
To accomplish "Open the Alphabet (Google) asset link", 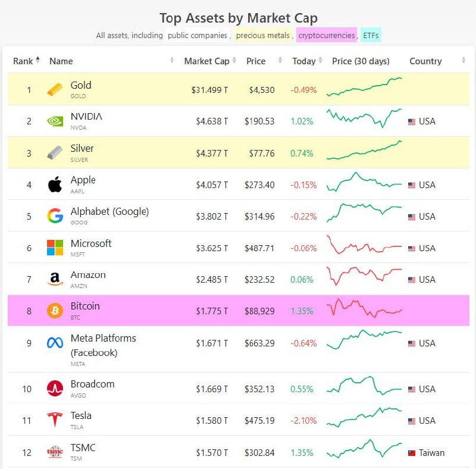I will (x=109, y=211).
